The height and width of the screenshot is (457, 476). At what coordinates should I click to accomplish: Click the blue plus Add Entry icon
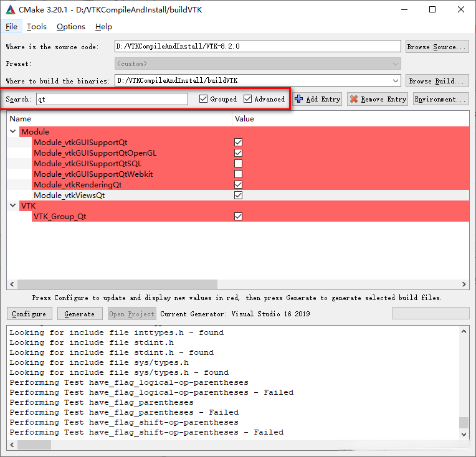(298, 99)
